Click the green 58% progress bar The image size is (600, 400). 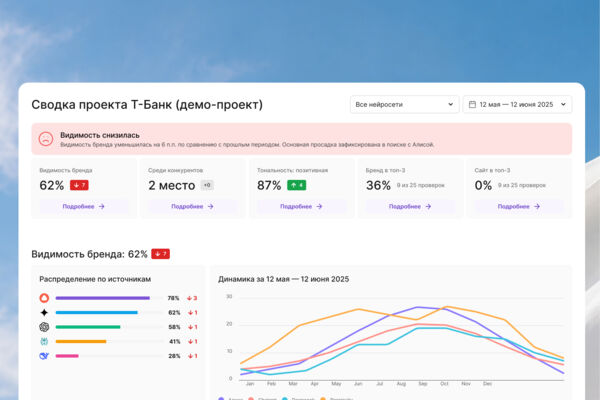coord(88,327)
